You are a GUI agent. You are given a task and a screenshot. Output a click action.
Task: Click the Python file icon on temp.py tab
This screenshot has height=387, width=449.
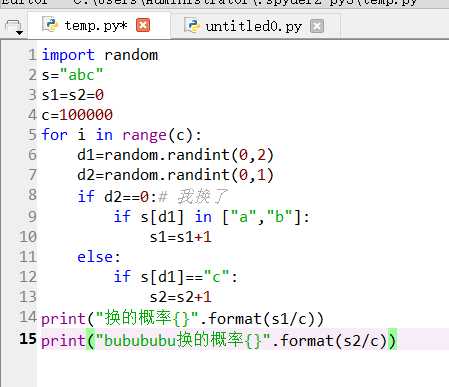50,25
